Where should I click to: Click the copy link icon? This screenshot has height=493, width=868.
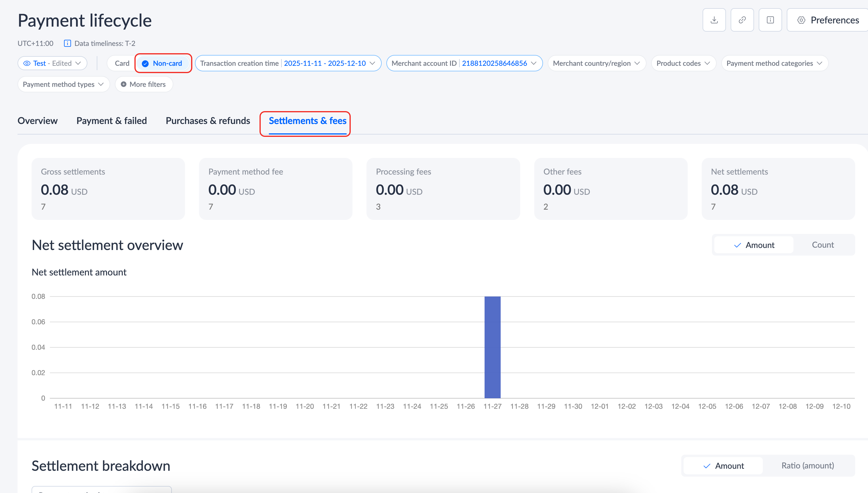[742, 20]
